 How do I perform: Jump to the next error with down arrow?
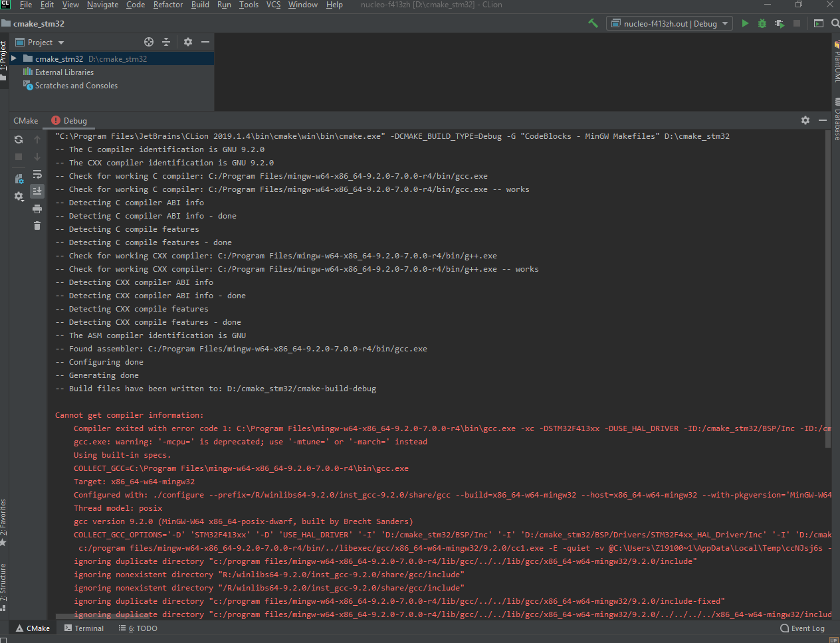coord(37,157)
